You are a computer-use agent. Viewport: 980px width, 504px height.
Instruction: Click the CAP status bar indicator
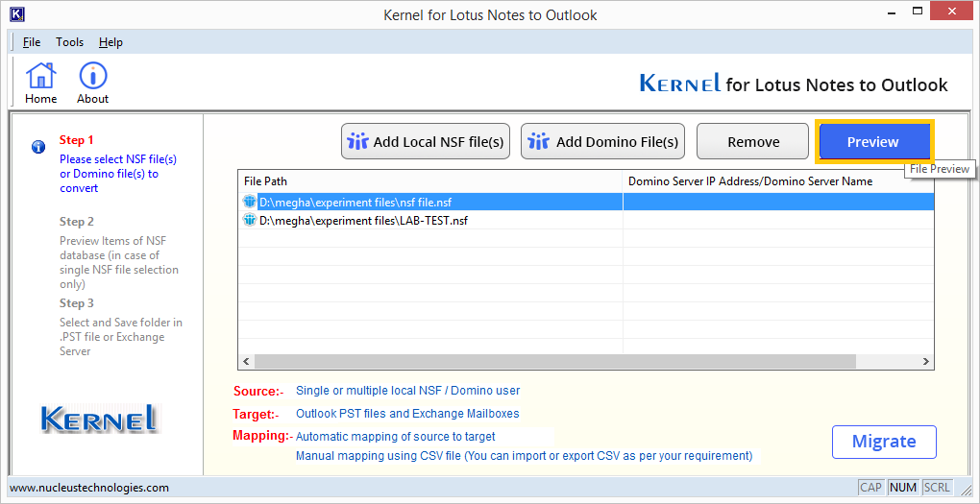click(x=871, y=488)
